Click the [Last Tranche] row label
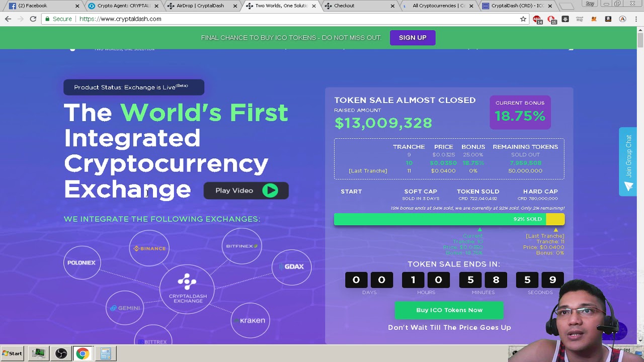This screenshot has width=644, height=362. 368,171
